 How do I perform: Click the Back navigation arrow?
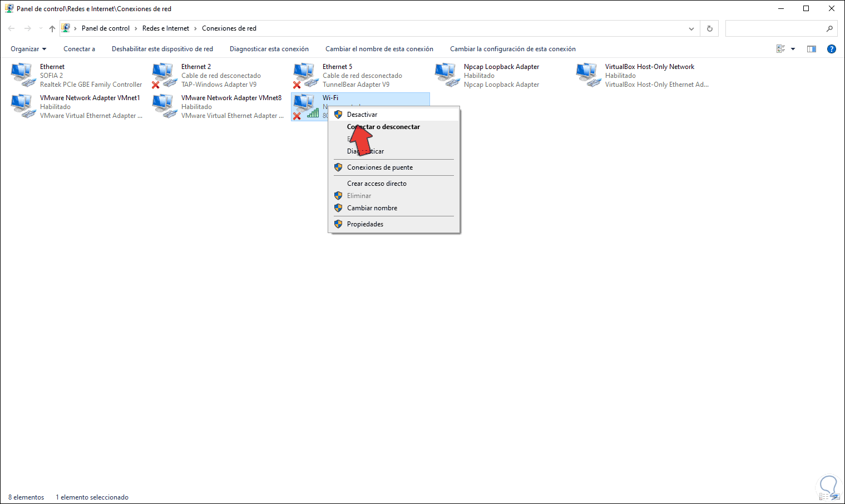[11, 28]
